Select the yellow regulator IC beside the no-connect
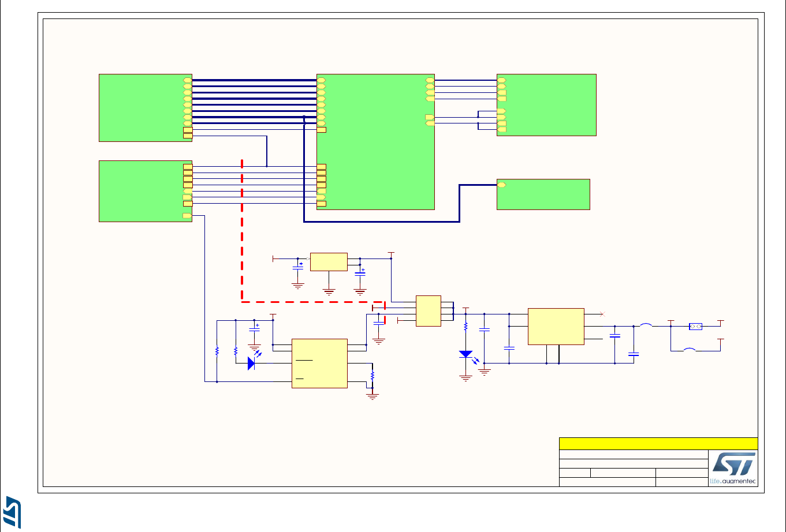786x532 pixels. click(x=556, y=327)
